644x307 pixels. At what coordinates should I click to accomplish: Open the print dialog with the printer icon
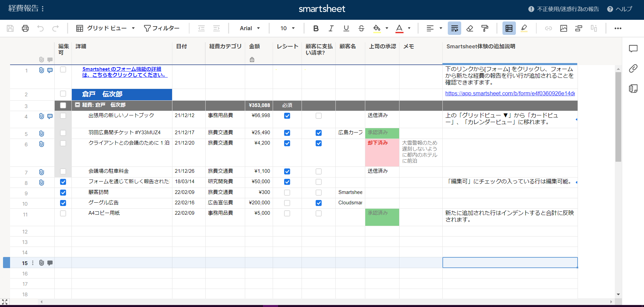25,28
